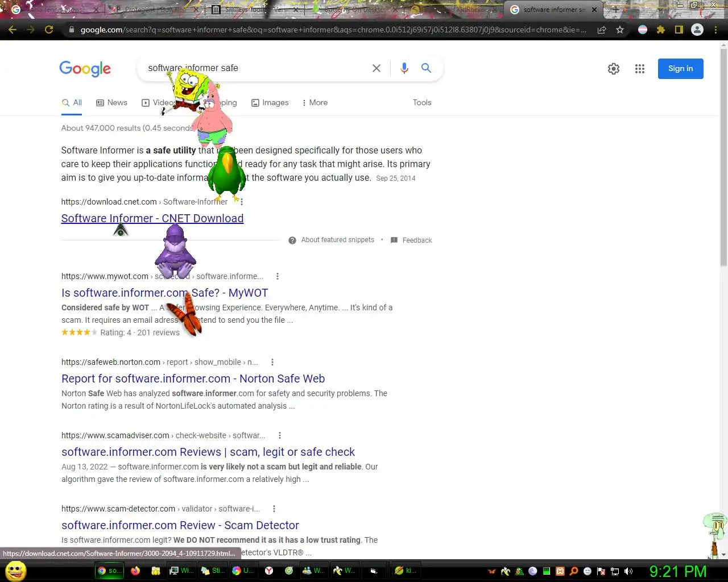Click the smiley Start button on taskbar
728x582 pixels.
tap(15, 571)
